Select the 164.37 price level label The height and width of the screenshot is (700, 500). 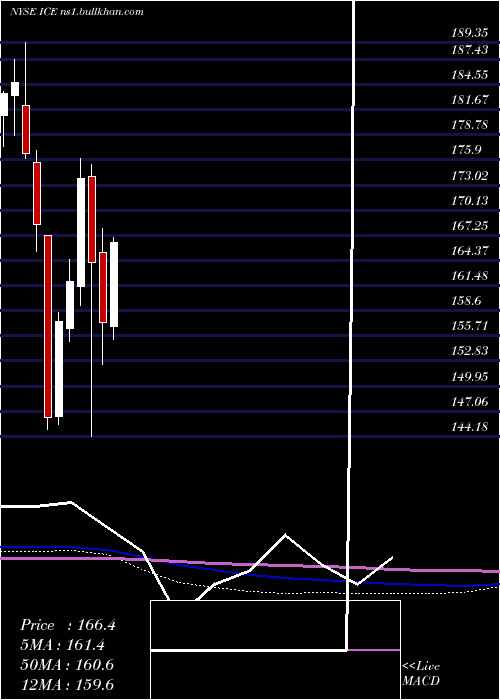[x=470, y=251]
